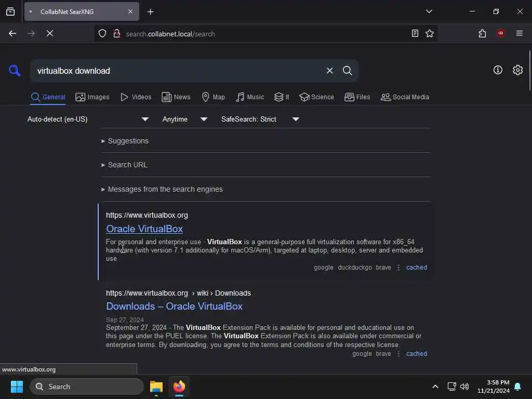This screenshot has width=532, height=399.
Task: Open File Explorer from taskbar
Action: click(x=156, y=387)
